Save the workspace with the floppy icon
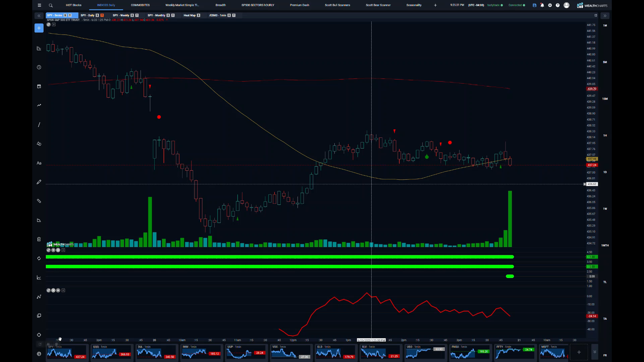Image resolution: width=644 pixels, height=362 pixels. (534, 5)
